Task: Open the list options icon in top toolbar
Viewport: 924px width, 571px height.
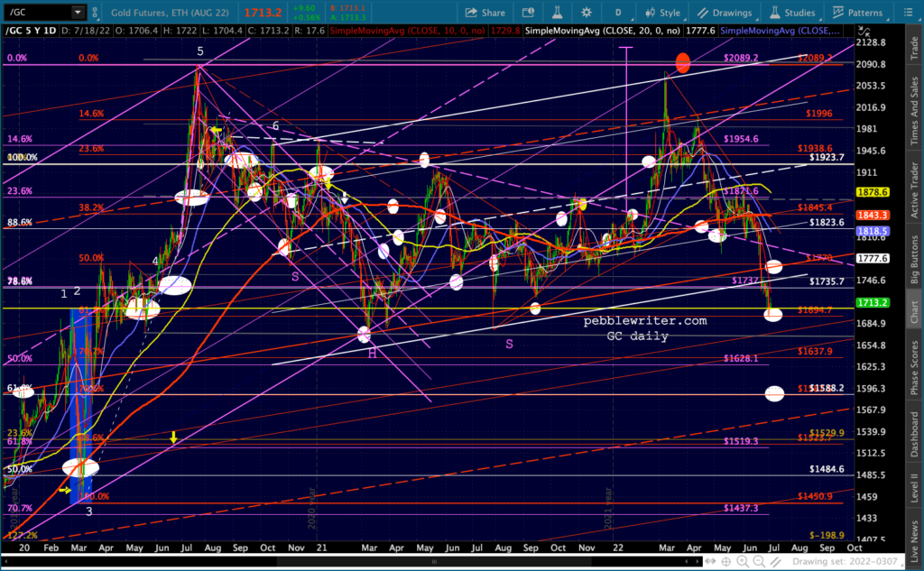Action: point(908,13)
